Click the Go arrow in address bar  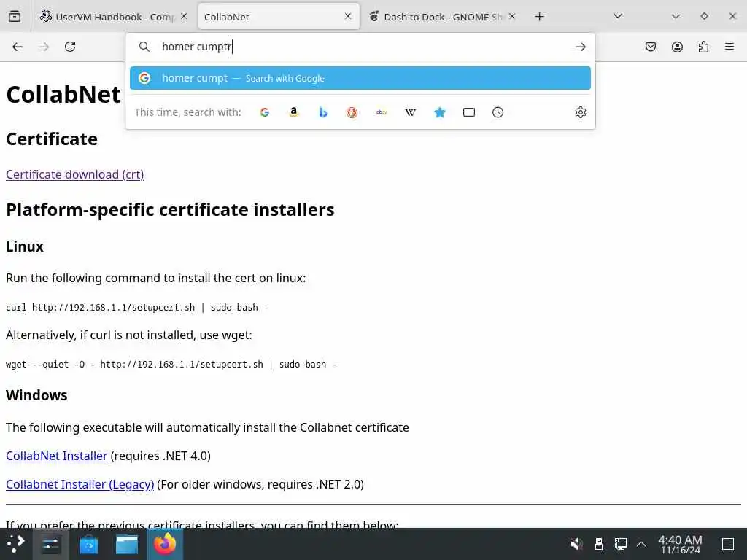point(580,47)
